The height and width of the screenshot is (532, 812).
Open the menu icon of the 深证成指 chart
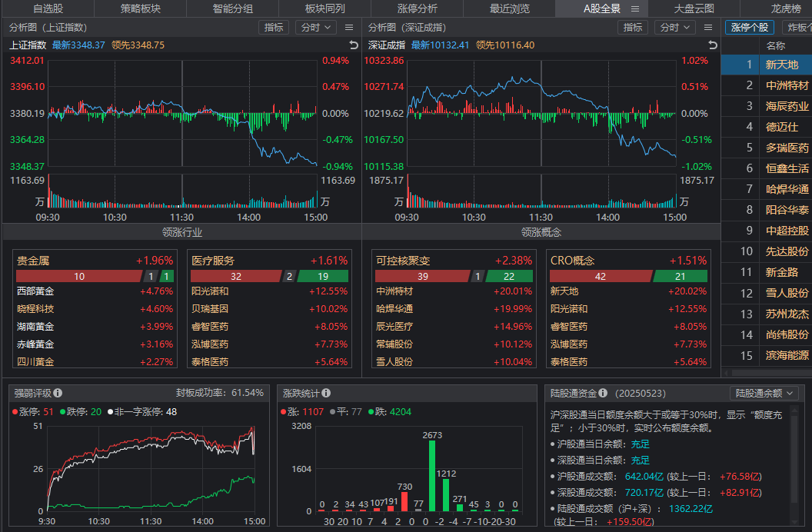point(708,28)
